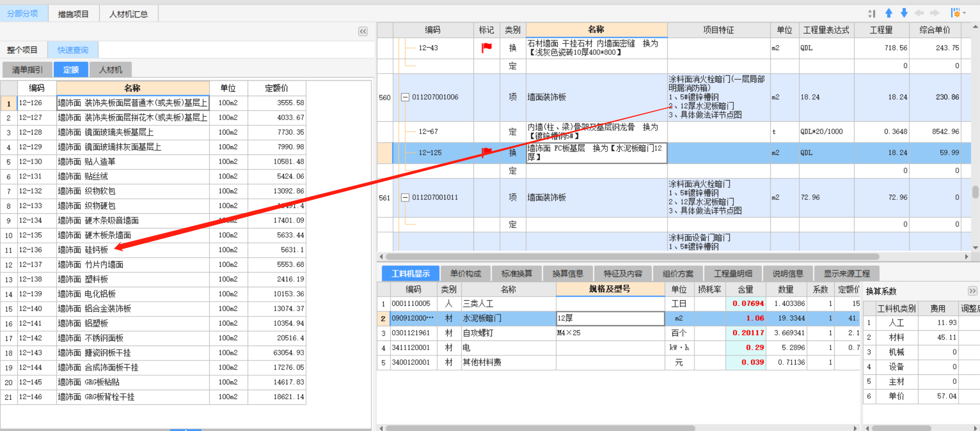The width and height of the screenshot is (980, 431).
Task: Select quota row 12-126 装饰夹板面层普通木
Action: [154, 103]
